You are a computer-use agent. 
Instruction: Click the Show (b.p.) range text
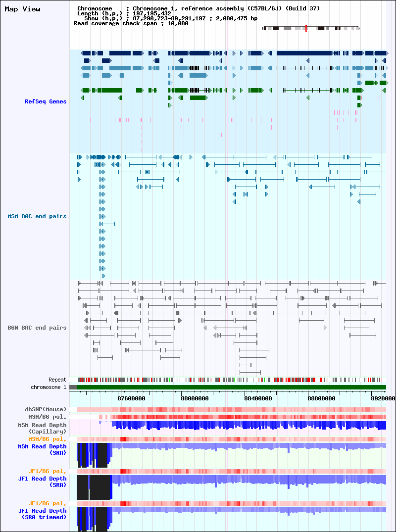[195, 18]
